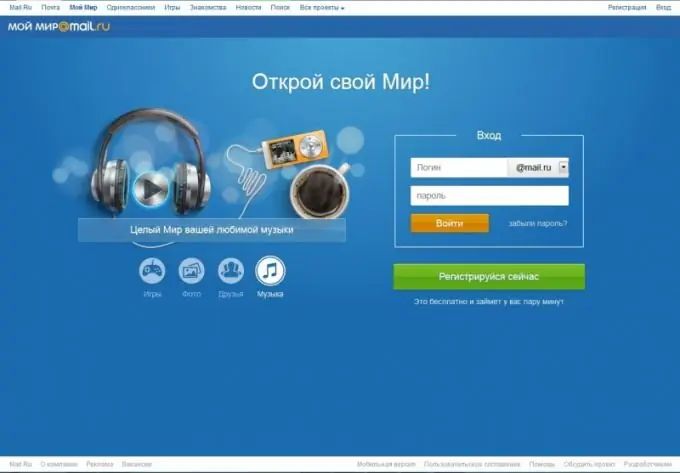This screenshot has width=680, height=473.
Task: Select the Фото photo icon
Action: coord(191,271)
